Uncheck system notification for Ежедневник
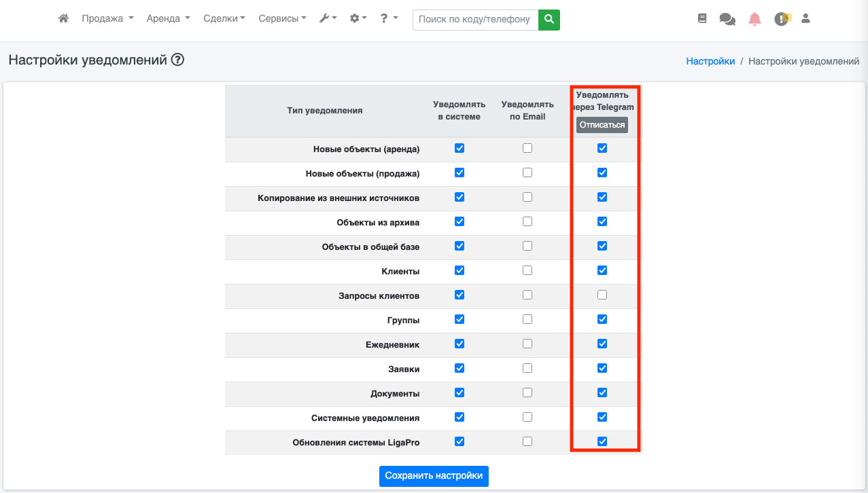The width and height of the screenshot is (868, 493). click(459, 344)
